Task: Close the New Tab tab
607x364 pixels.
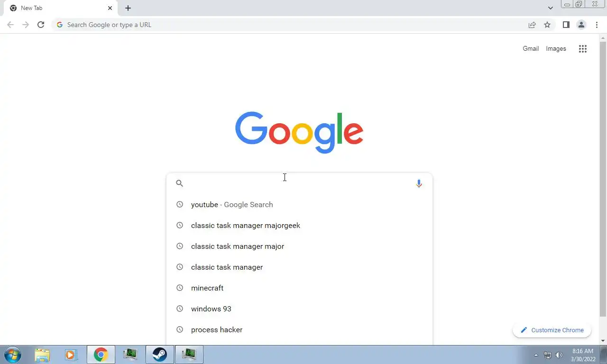Action: pyautogui.click(x=110, y=8)
